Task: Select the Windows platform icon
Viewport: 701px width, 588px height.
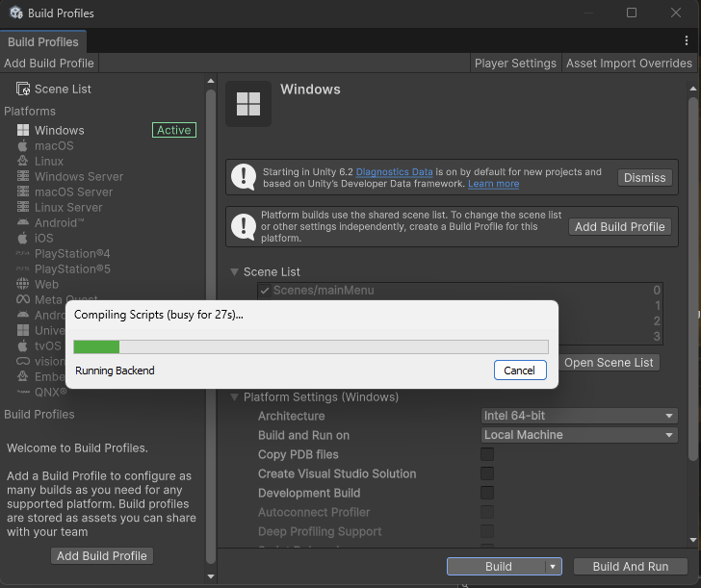Action: coord(23,130)
